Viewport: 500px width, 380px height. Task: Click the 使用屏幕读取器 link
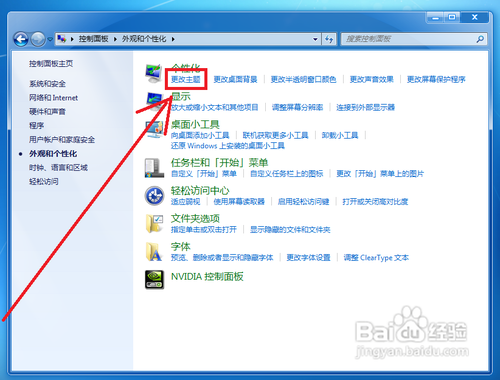[x=239, y=202]
